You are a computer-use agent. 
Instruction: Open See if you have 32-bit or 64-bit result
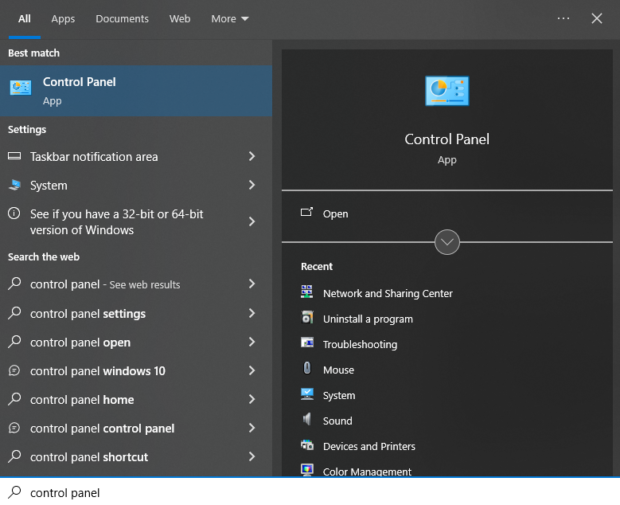(136, 222)
